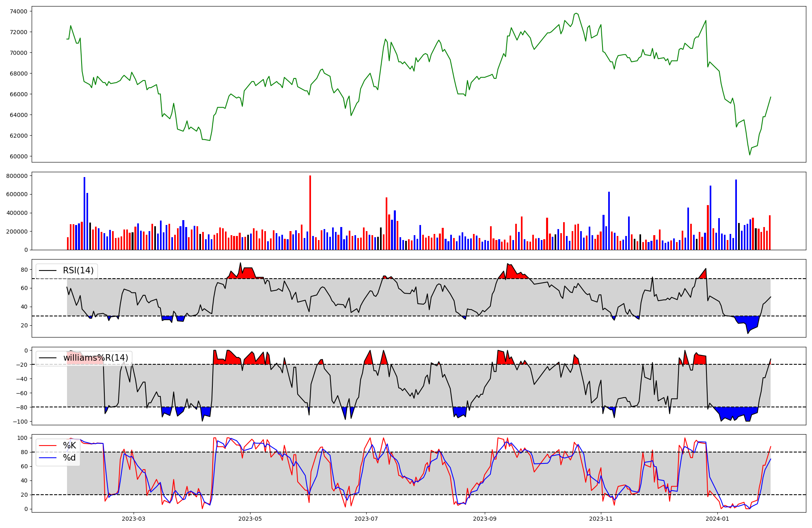The image size is (812, 528).
Task: Click the 60000 price axis tick label
Action: [19, 156]
